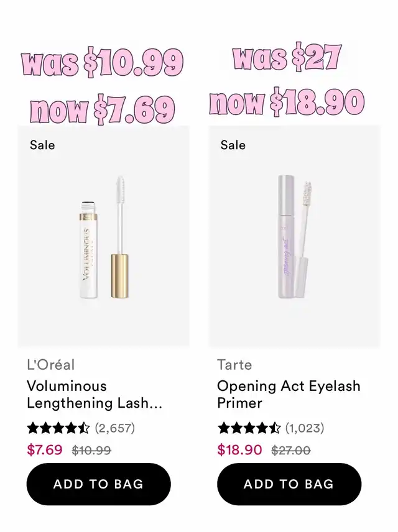Viewport: 398px width, 532px height.
Task: Click the $7.69 sale price
Action: 45,450
